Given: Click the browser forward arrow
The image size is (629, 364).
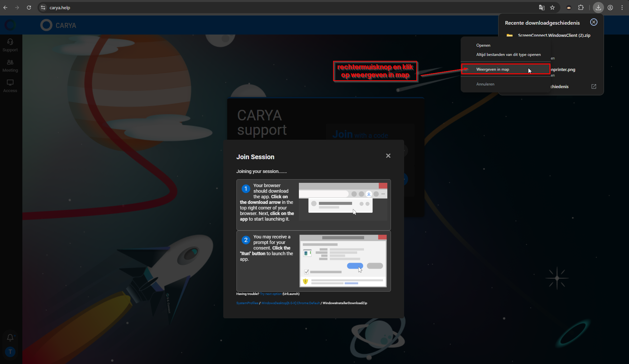Looking at the screenshot, I should coord(17,8).
